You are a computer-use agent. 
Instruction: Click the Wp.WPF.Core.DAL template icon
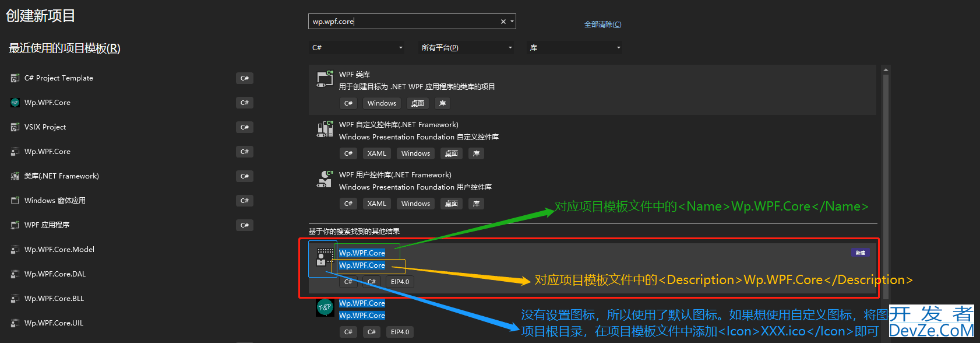15,274
